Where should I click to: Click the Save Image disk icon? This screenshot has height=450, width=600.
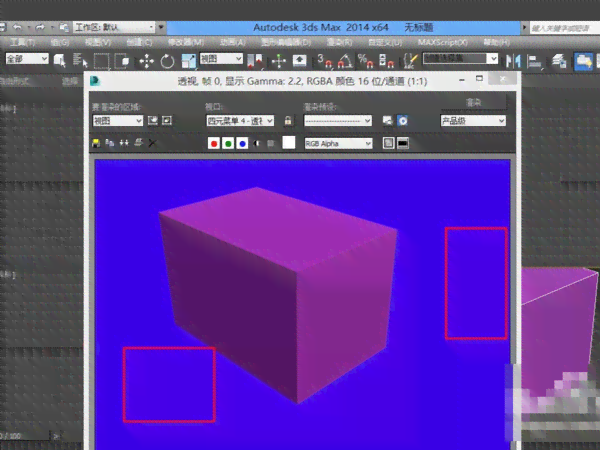96,143
